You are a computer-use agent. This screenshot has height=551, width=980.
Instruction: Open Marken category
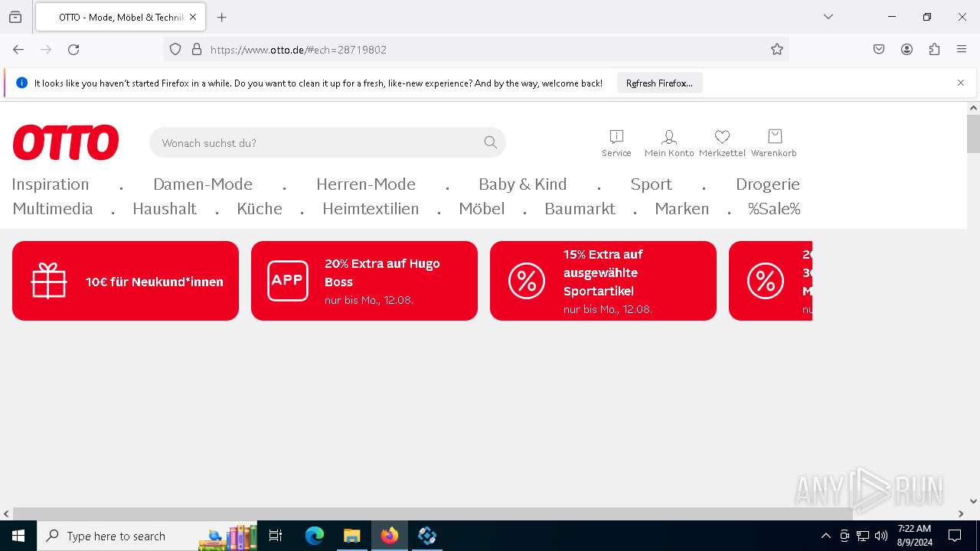682,209
